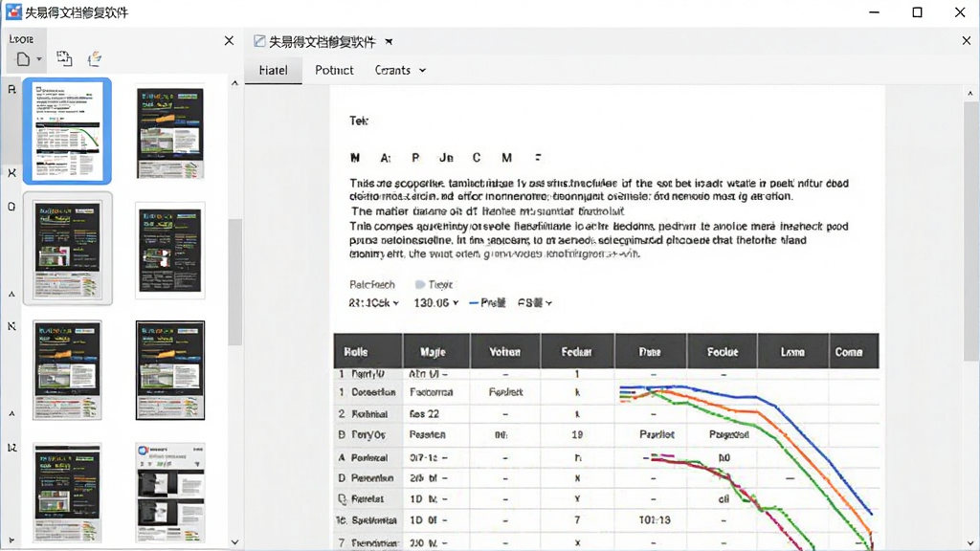
Task: Select the O icon in the left strip
Action: click(x=11, y=207)
